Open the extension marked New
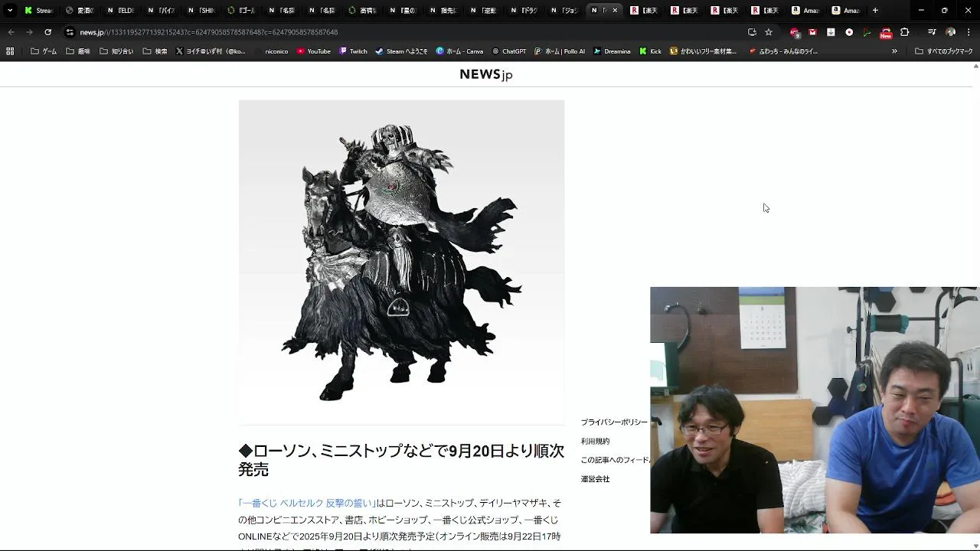The width and height of the screenshot is (980, 551). (x=886, y=33)
